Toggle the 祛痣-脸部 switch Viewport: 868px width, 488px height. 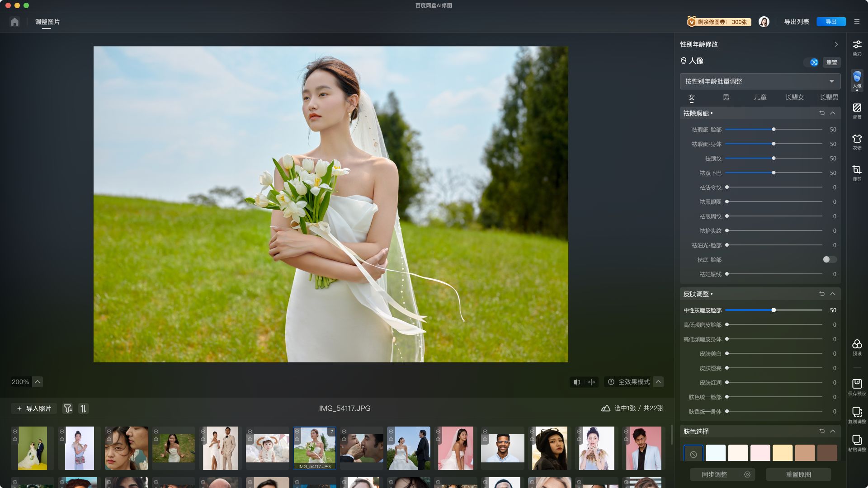click(x=829, y=259)
